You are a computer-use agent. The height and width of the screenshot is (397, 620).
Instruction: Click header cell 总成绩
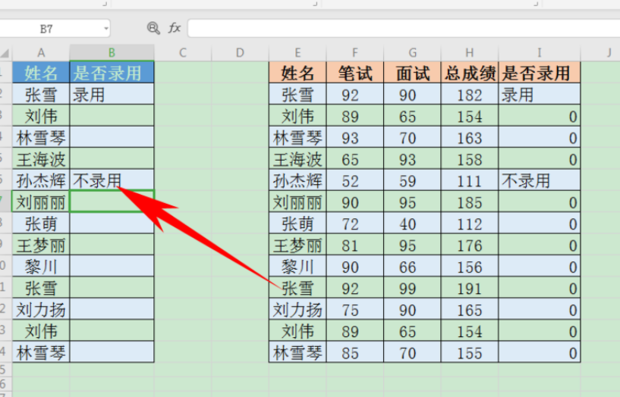point(469,72)
